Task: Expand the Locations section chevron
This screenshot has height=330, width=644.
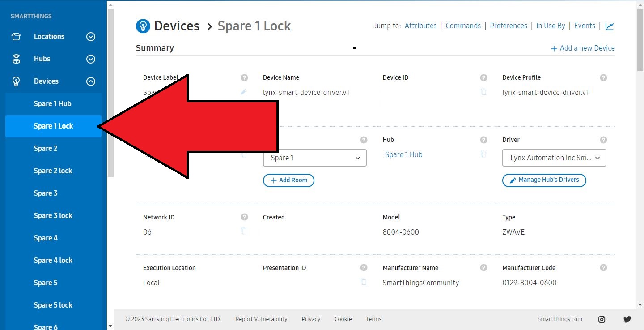Action: (x=91, y=37)
